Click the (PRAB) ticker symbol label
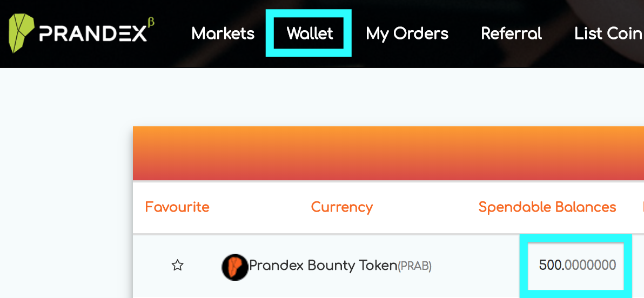Image resolution: width=644 pixels, height=298 pixels. pos(414,266)
